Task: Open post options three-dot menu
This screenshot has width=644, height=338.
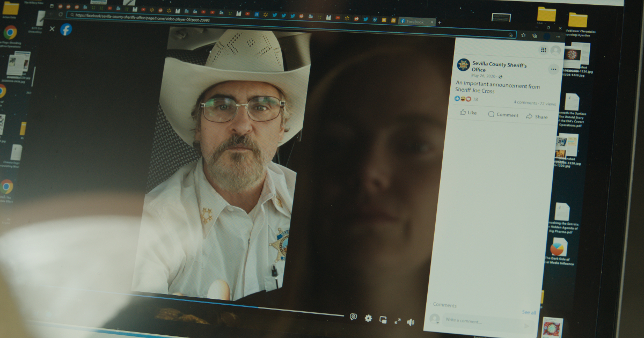Action: 553,69
